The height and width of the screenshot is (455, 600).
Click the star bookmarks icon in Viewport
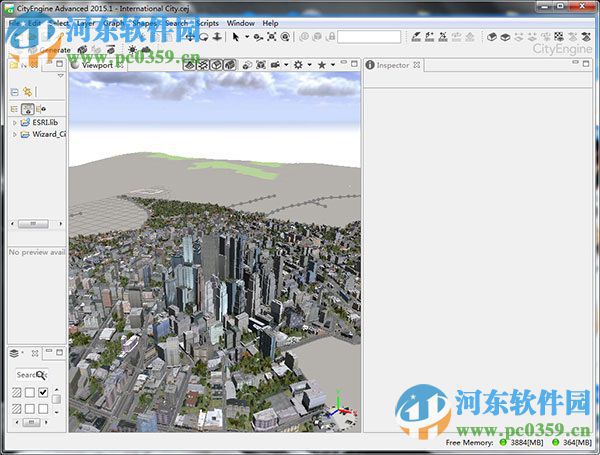322,65
